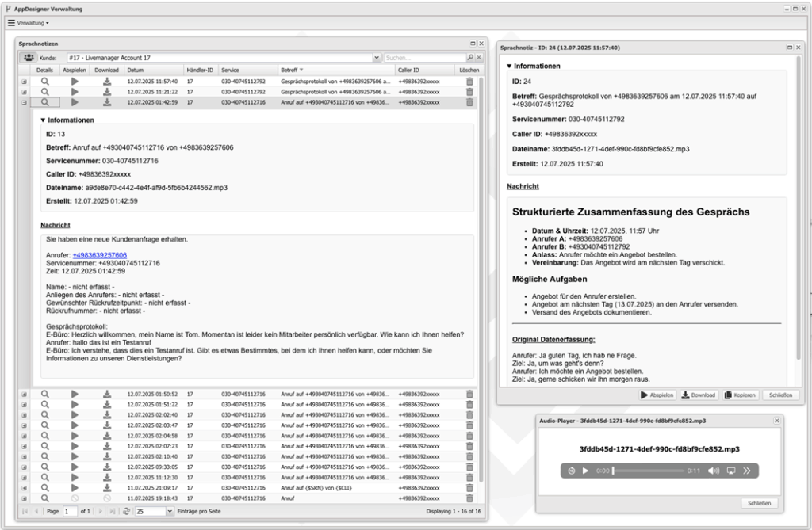Open the Verwaltung menu
The width and height of the screenshot is (812, 530).
(x=29, y=23)
